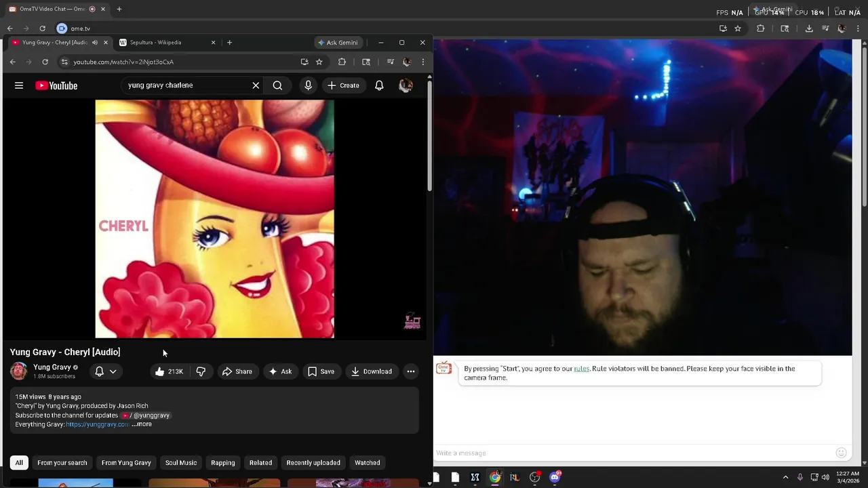Click the Yung Gravy channel name
The width and height of the screenshot is (868, 488).
click(x=52, y=367)
